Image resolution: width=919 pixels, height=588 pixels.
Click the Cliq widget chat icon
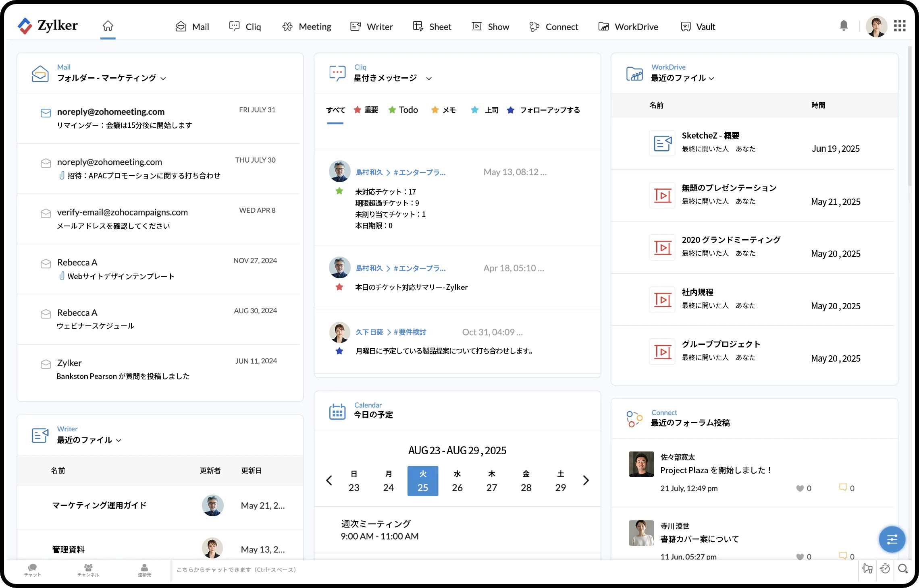coord(337,73)
